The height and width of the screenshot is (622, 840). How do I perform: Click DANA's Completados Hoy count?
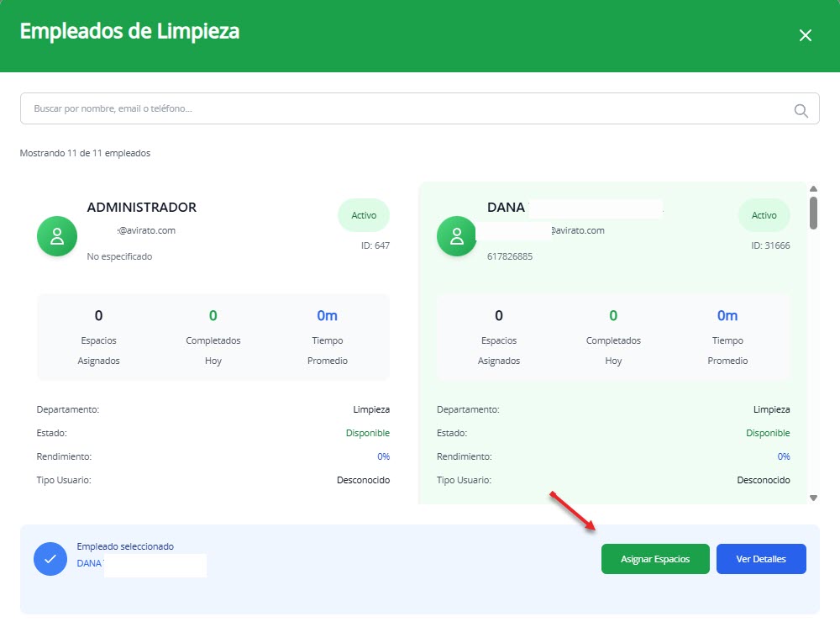click(612, 316)
